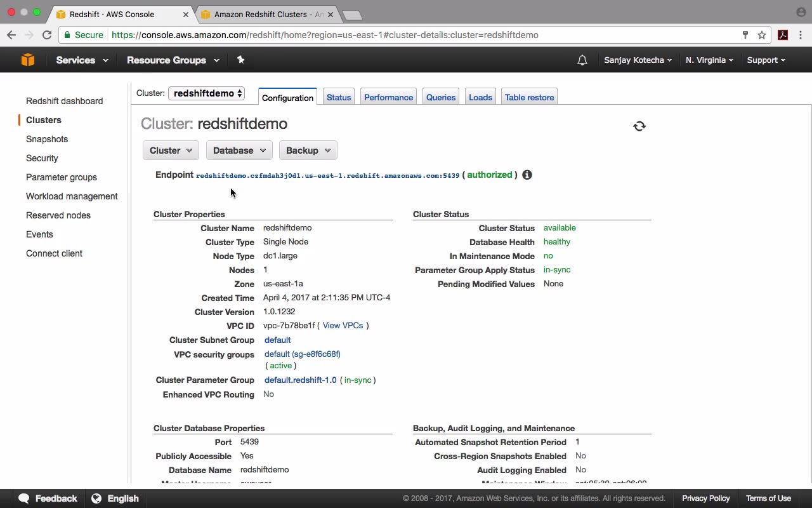Screen dimensions: 812x508
Task: Click the English language globe icon
Action: 96,498
